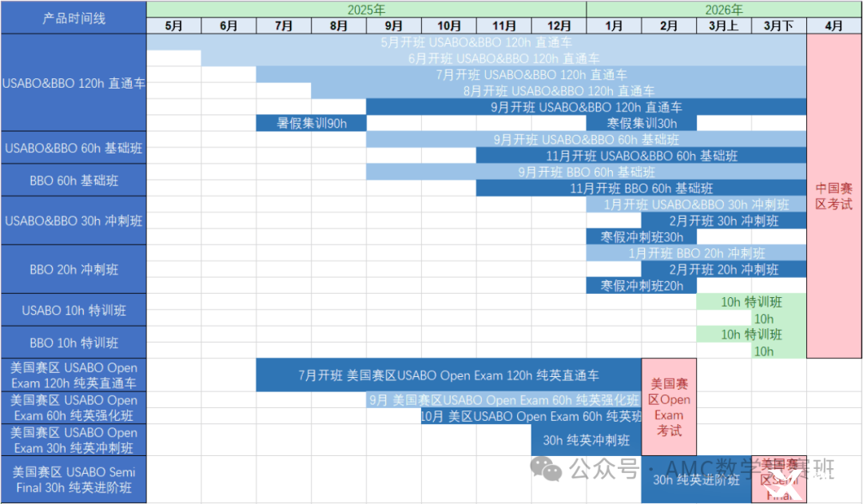Select row label 美国赛区 USABO Open Exam 120h 纯英直通车

(x=74, y=375)
